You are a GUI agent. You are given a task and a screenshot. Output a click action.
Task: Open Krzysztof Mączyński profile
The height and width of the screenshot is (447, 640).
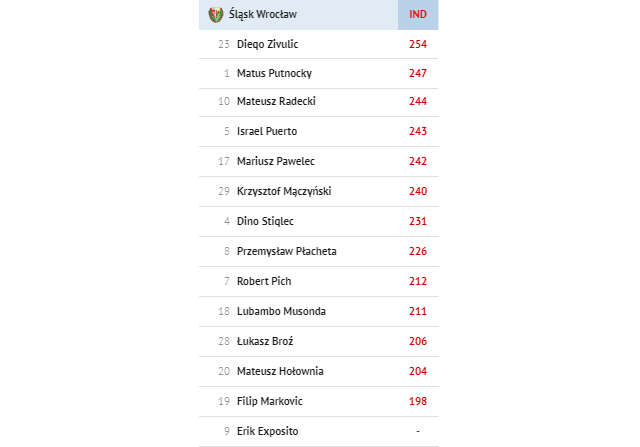284,191
